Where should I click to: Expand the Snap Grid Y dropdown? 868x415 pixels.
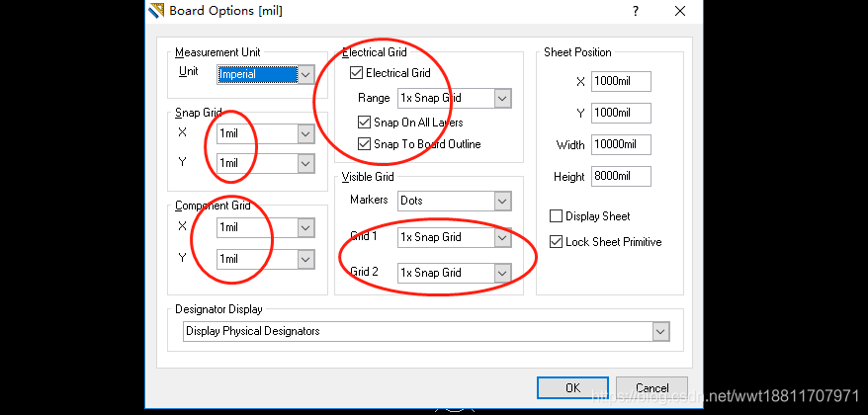tap(305, 163)
